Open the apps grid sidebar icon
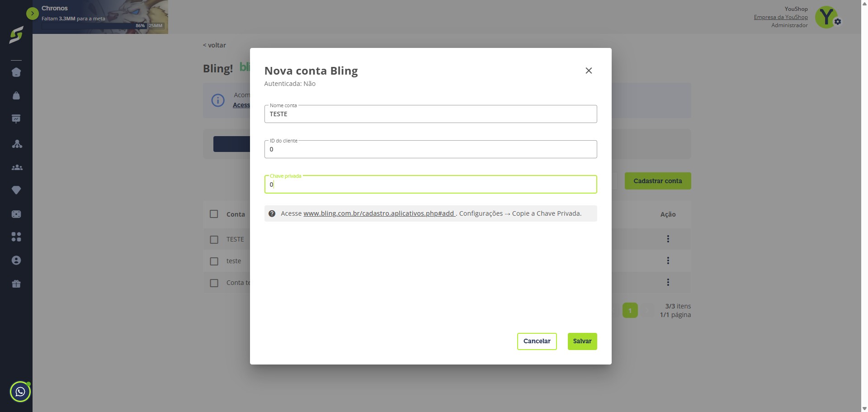Image resolution: width=868 pixels, height=412 pixels. click(16, 237)
